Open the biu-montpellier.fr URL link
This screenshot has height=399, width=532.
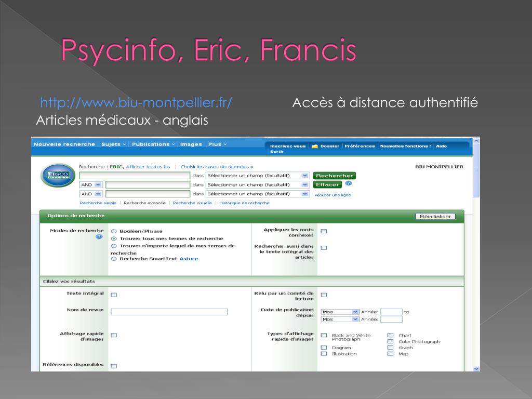pyautogui.click(x=136, y=102)
